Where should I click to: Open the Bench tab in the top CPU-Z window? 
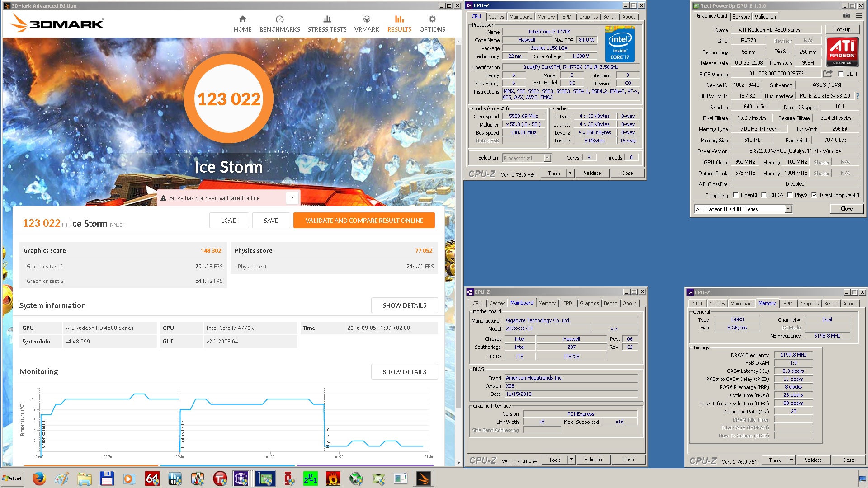coord(609,17)
